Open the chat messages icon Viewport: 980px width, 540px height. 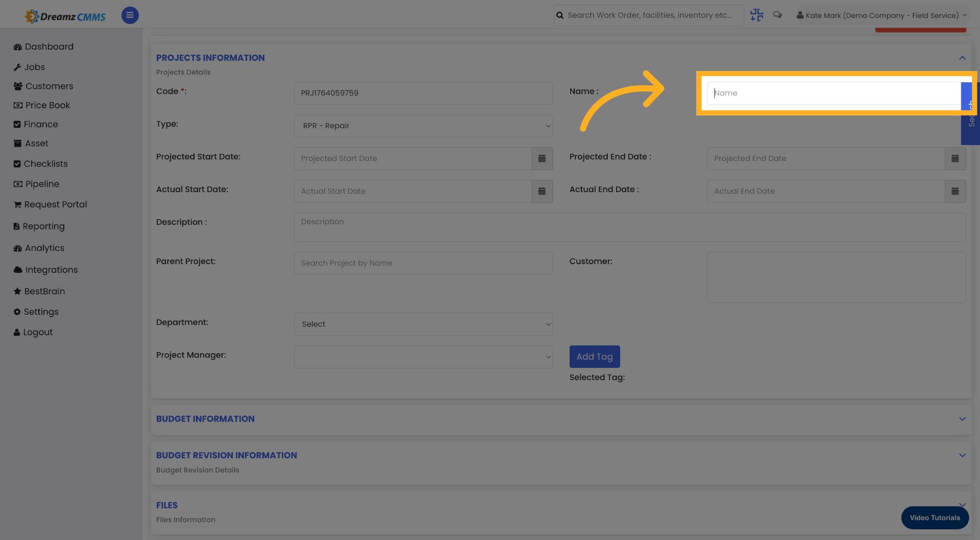coord(777,15)
